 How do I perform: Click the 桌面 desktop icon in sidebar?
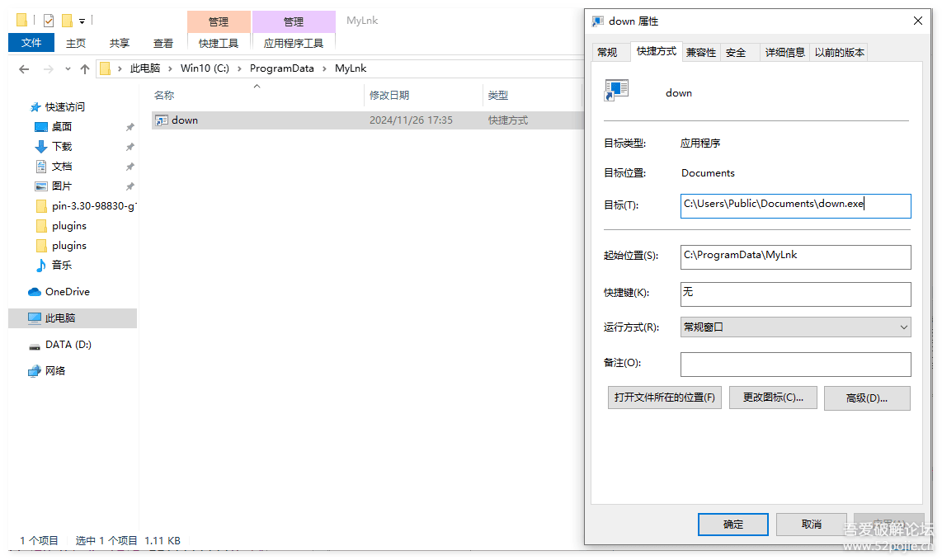pos(41,127)
